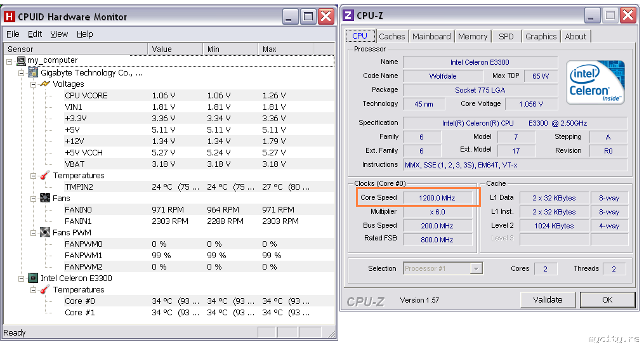Collapse the Voltages node
644x347 pixels.
coord(33,84)
